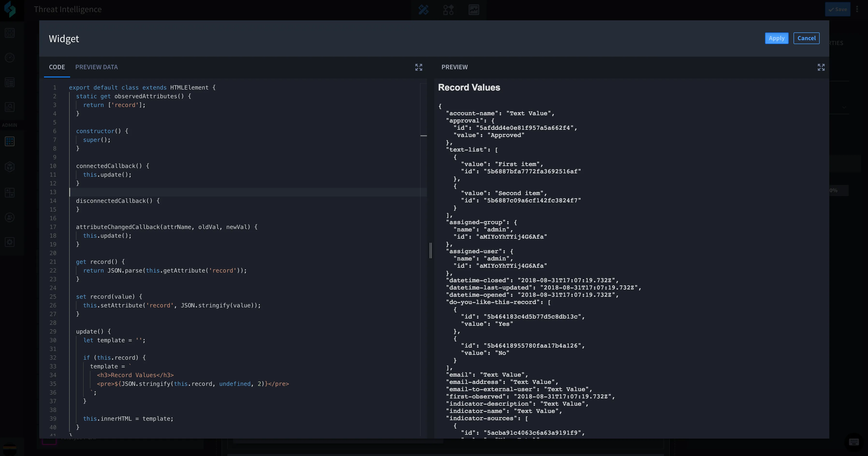Screen dimensions: 868x456
Task: Click the 'constructor() {' code line
Action: [102, 131]
